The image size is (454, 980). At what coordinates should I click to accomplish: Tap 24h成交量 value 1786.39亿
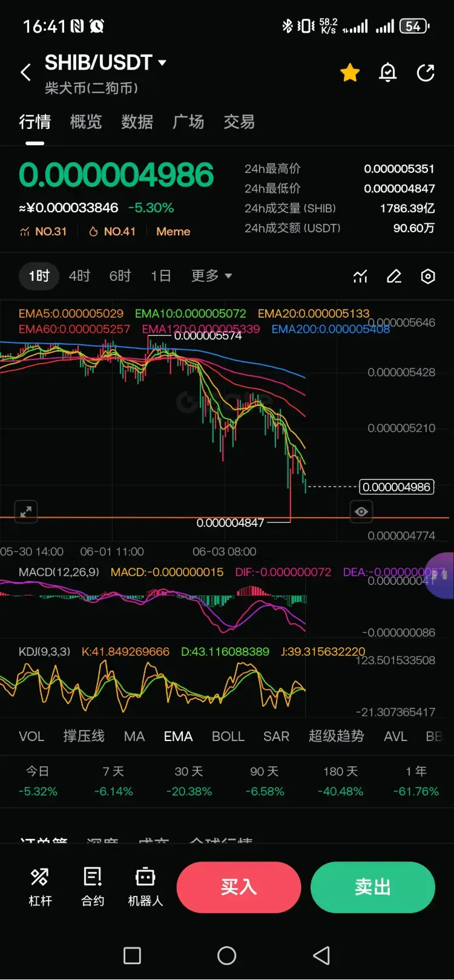(x=407, y=208)
